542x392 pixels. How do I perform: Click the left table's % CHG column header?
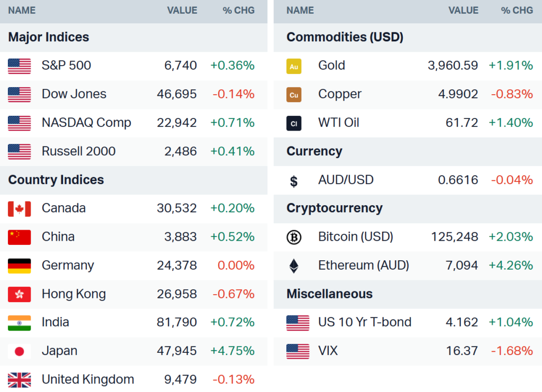(238, 11)
